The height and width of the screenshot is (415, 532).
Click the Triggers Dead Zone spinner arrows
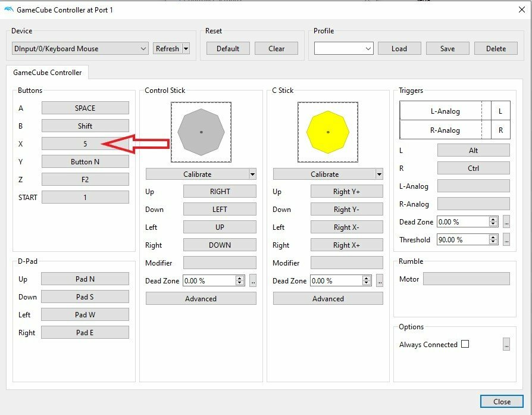click(x=494, y=221)
